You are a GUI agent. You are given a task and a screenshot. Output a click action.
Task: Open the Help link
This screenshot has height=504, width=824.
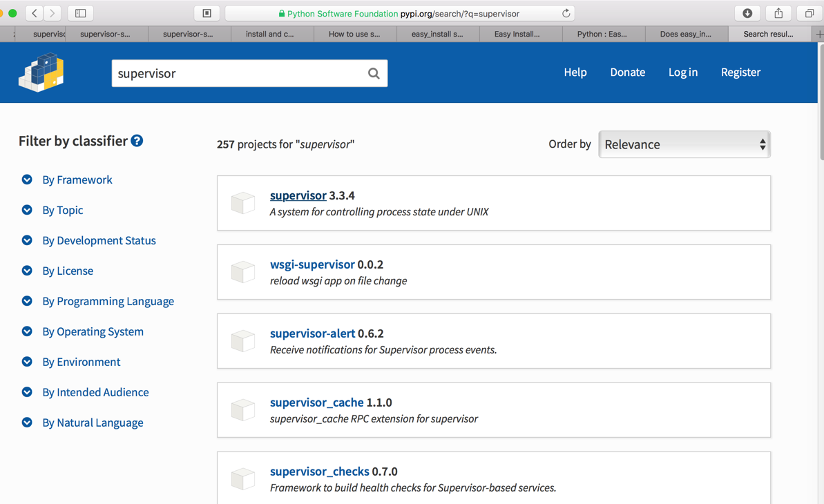(575, 72)
